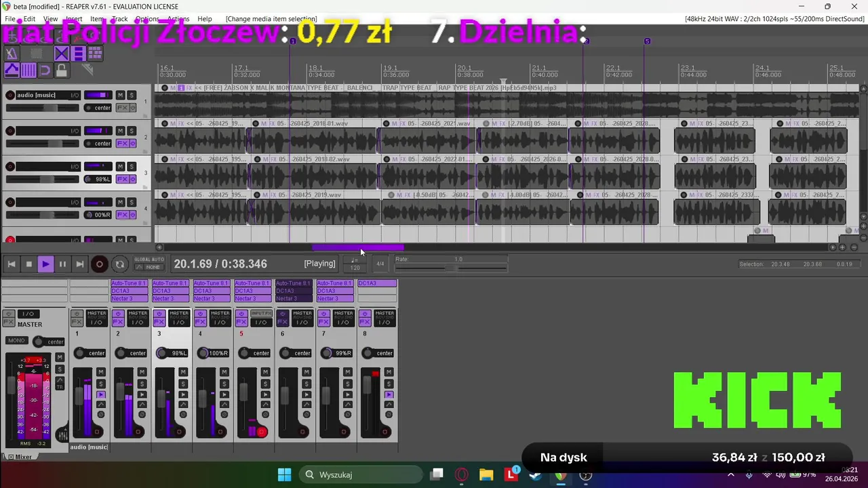Image resolution: width=868 pixels, height=488 pixels.
Task: Open FX chain for track 3 panel
Action: [x=123, y=179]
